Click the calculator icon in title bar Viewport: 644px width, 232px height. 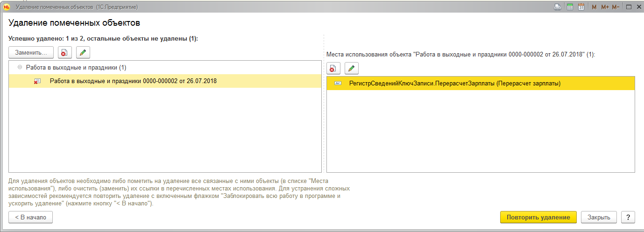pos(570,7)
